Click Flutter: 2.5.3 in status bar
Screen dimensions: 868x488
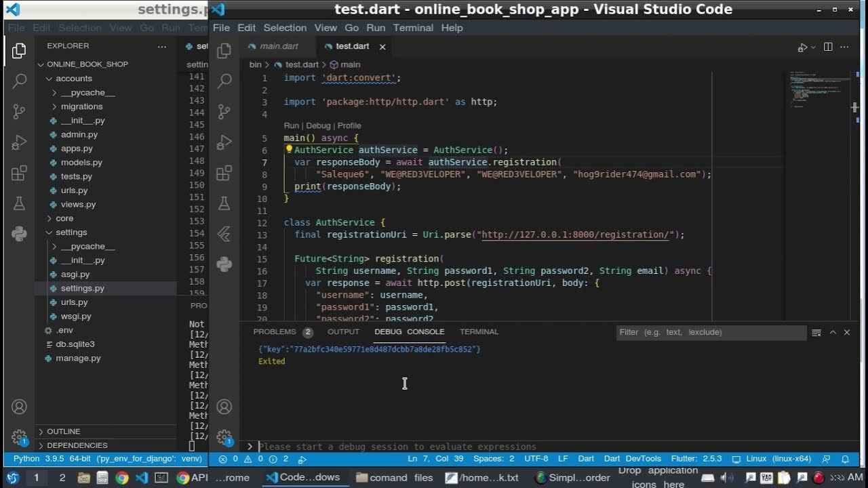(x=696, y=459)
